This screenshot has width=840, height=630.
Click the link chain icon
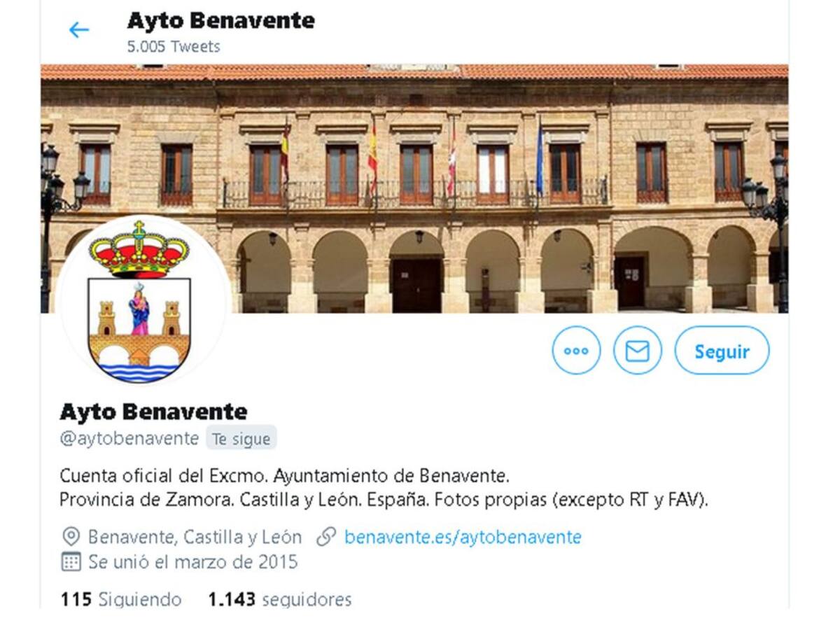coord(326,537)
